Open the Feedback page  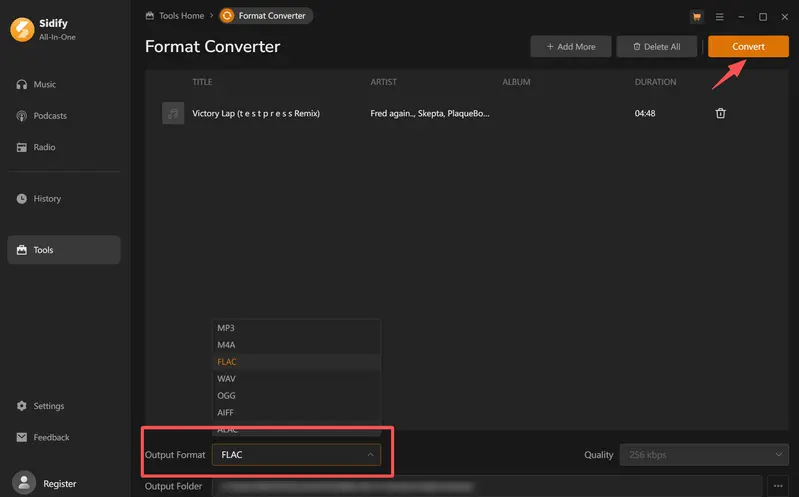64,437
